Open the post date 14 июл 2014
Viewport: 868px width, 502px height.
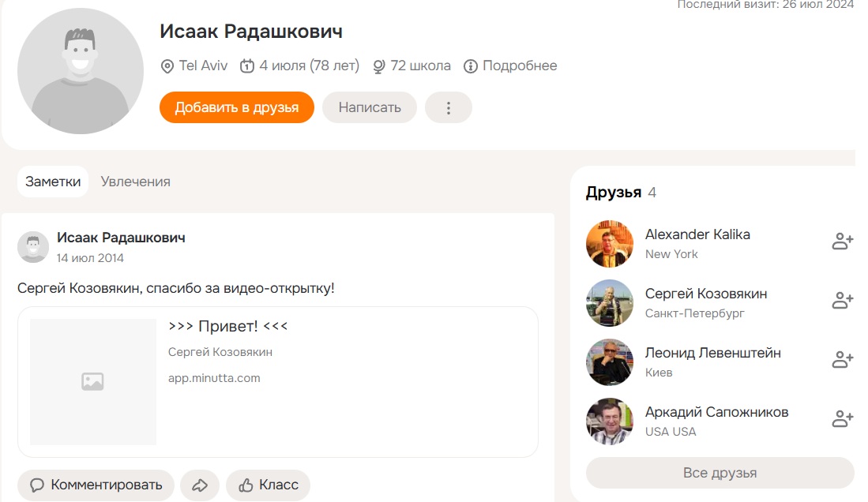click(90, 258)
